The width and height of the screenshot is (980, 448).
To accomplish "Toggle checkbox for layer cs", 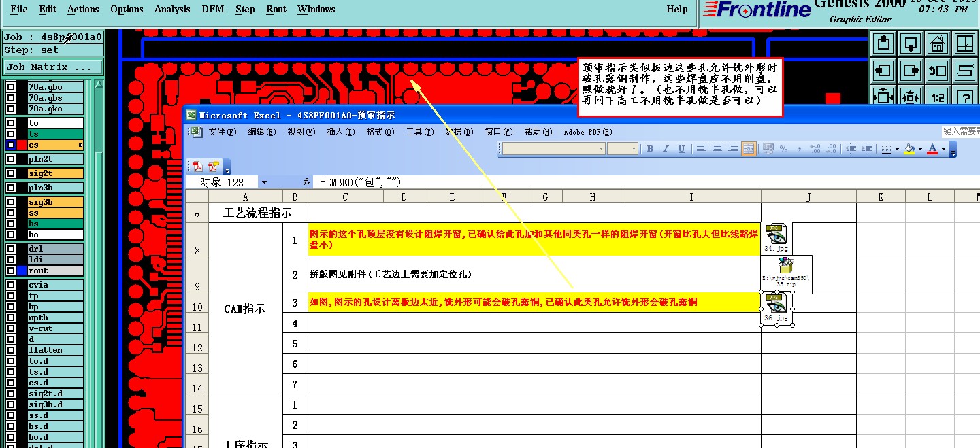I will pyautogui.click(x=10, y=145).
